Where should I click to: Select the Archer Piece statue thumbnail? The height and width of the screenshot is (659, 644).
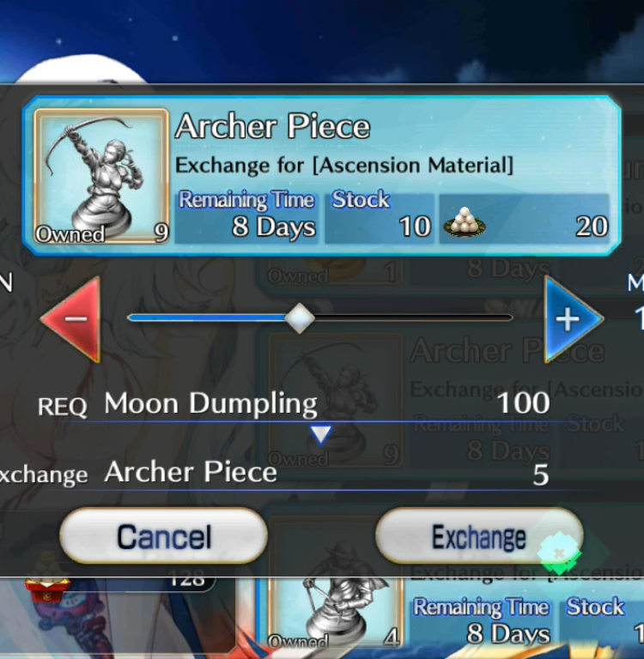[101, 176]
